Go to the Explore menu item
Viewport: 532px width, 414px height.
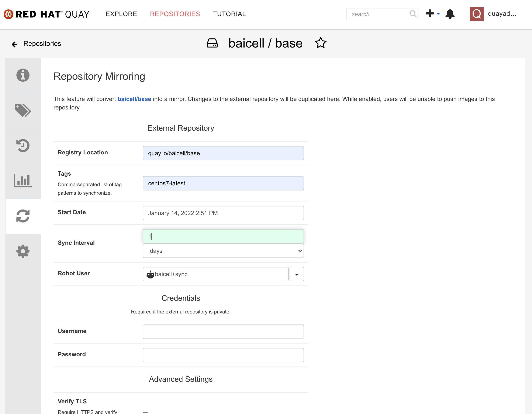coord(121,14)
